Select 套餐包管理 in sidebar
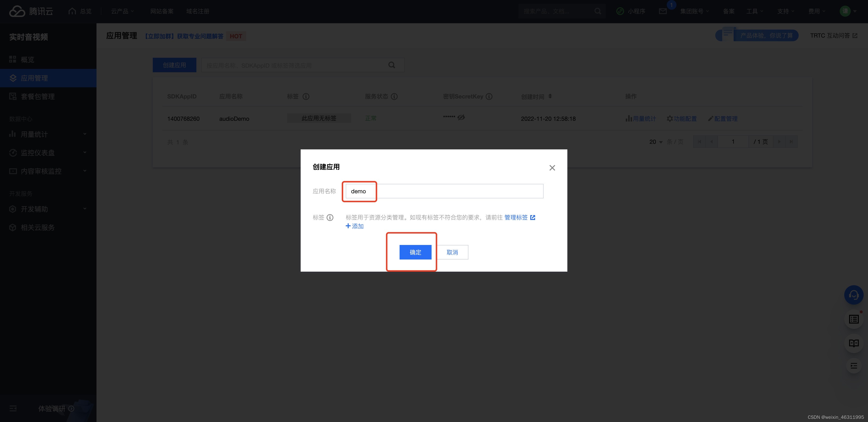The height and width of the screenshot is (422, 868). point(37,96)
